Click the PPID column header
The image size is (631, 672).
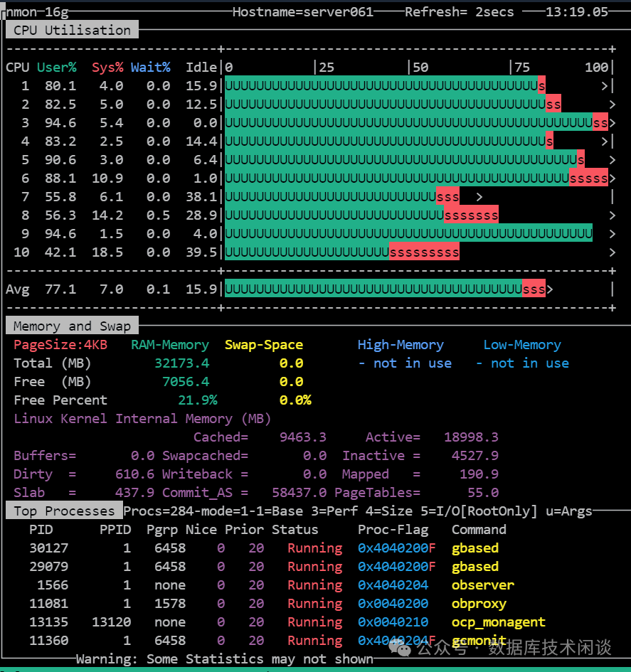tap(115, 529)
